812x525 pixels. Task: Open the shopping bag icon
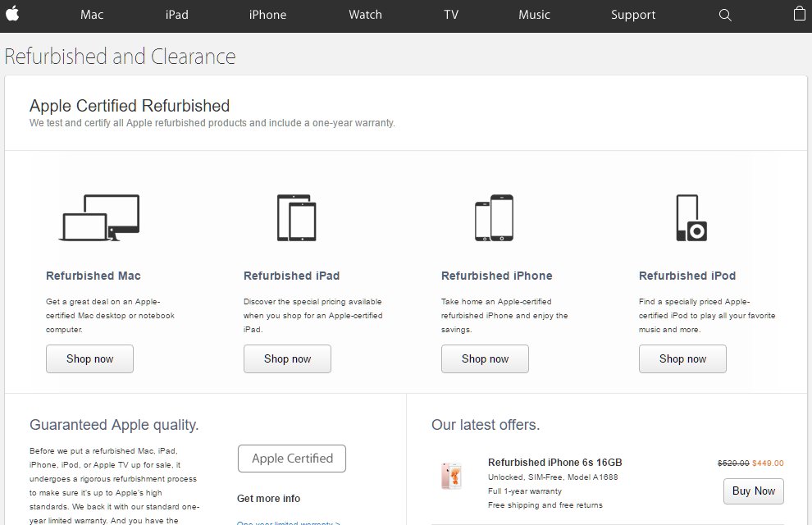800,13
